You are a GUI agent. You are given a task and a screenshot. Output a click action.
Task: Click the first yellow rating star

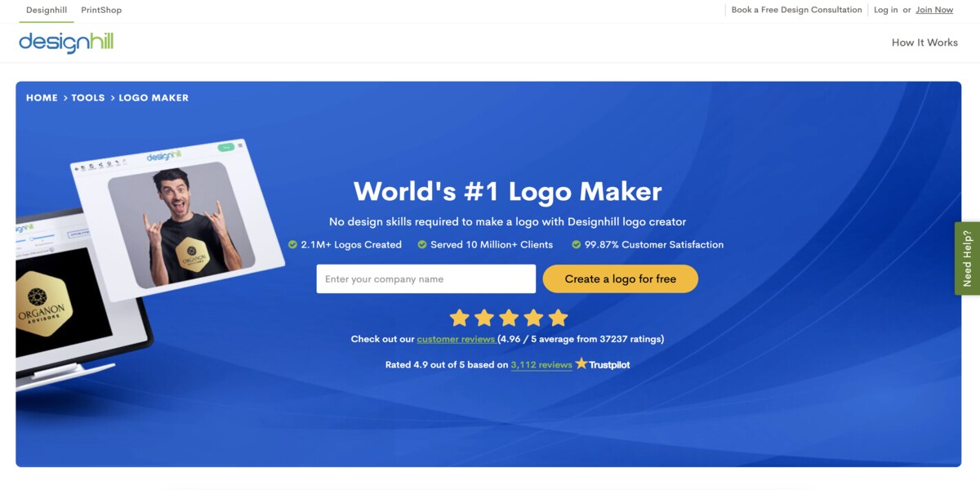[x=460, y=318]
